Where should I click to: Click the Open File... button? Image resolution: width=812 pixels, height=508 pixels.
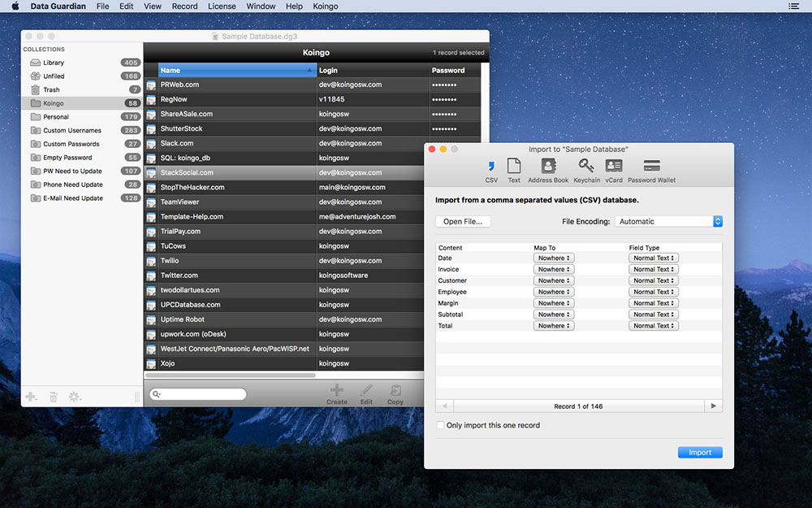pyautogui.click(x=463, y=221)
